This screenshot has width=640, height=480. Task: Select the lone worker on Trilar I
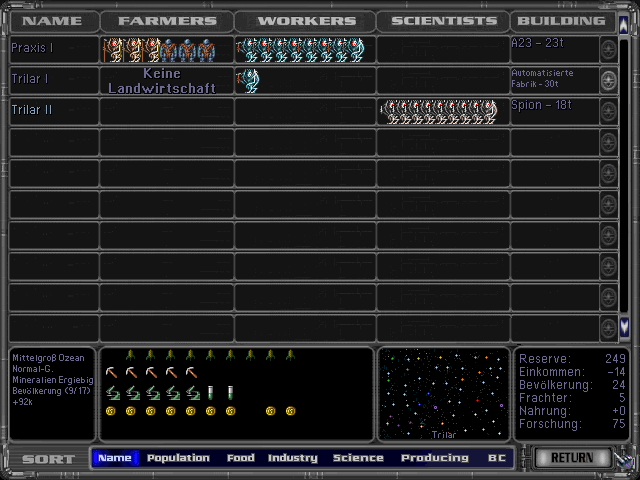tap(247, 80)
